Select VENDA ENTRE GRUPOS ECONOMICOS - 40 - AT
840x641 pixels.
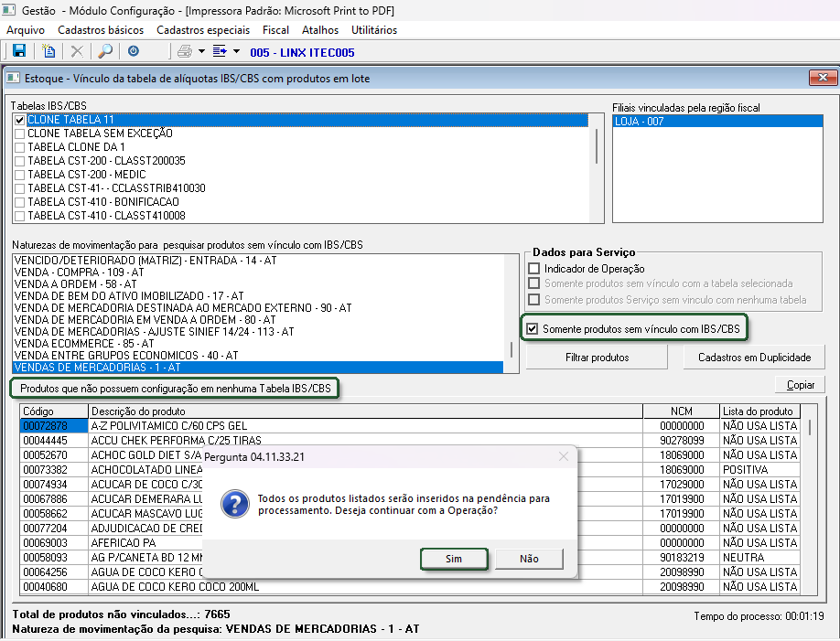(x=258, y=355)
